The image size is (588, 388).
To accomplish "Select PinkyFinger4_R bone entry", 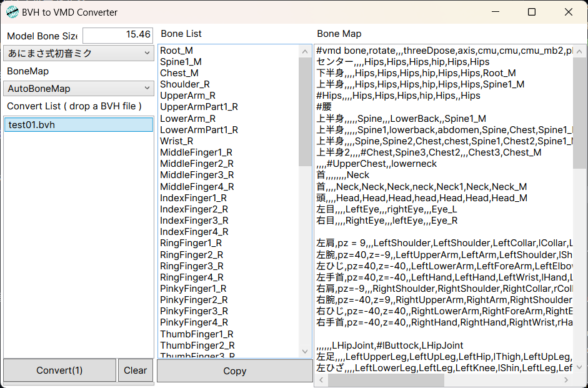I will pos(194,322).
